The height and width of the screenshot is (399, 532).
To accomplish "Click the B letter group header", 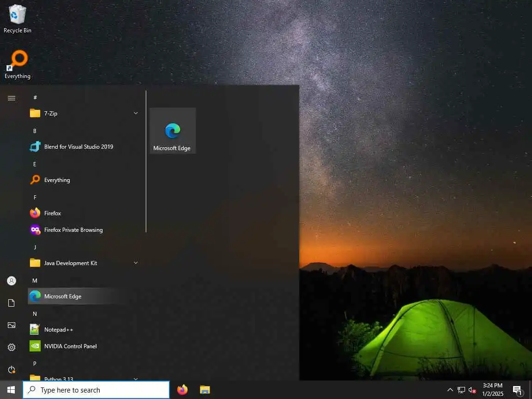I will pos(35,131).
